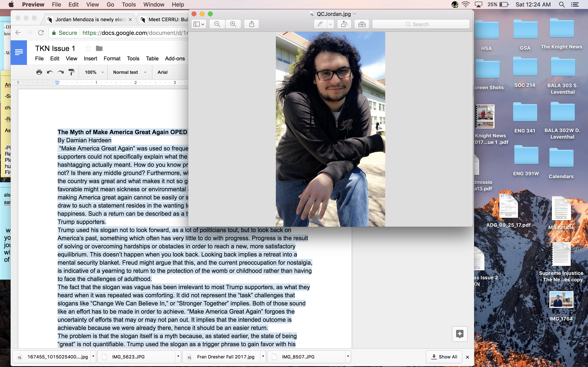The width and height of the screenshot is (588, 367).
Task: Click the paint format roller icon
Action: (71, 72)
